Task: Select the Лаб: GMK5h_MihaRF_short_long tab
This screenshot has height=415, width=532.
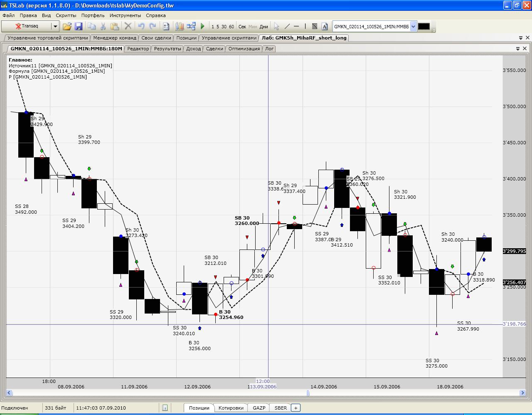Action: click(304, 38)
